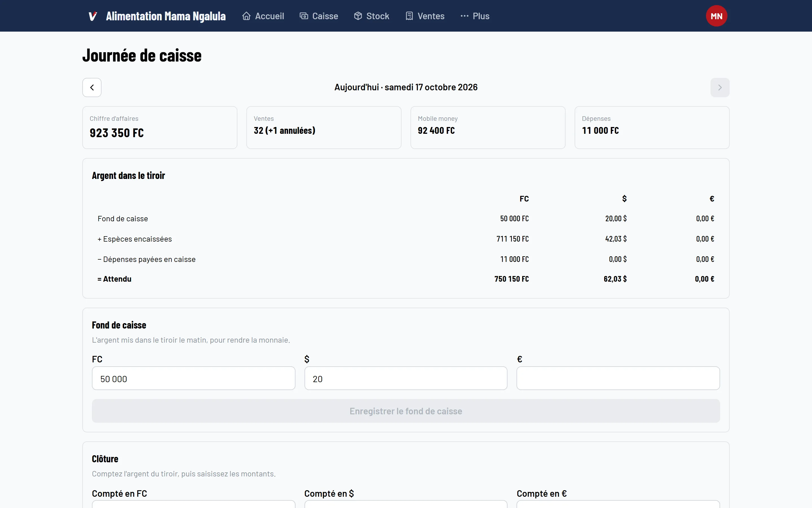The image size is (812, 508).
Task: Open Ventes via the receipt icon
Action: 409,16
